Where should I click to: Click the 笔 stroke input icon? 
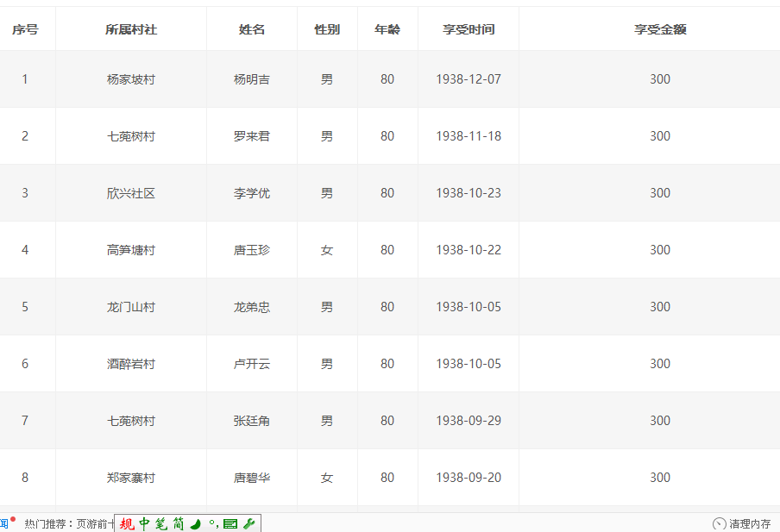tap(160, 523)
